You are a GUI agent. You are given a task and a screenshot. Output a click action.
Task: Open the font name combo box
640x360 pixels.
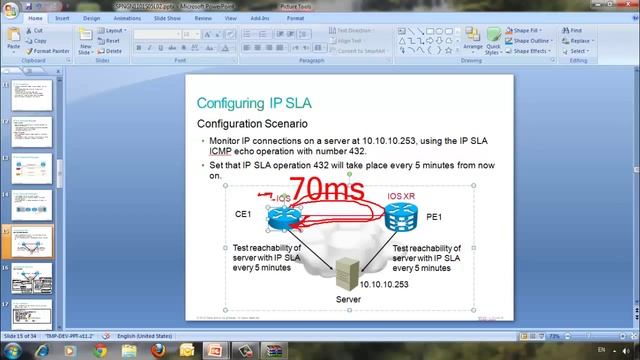point(157,34)
